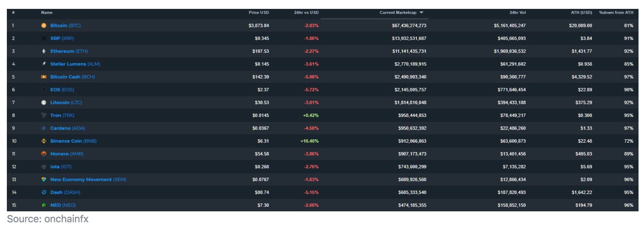The image size is (644, 225).
Task: Click Bitcoin Cash change -5.98%
Action: pos(311,77)
